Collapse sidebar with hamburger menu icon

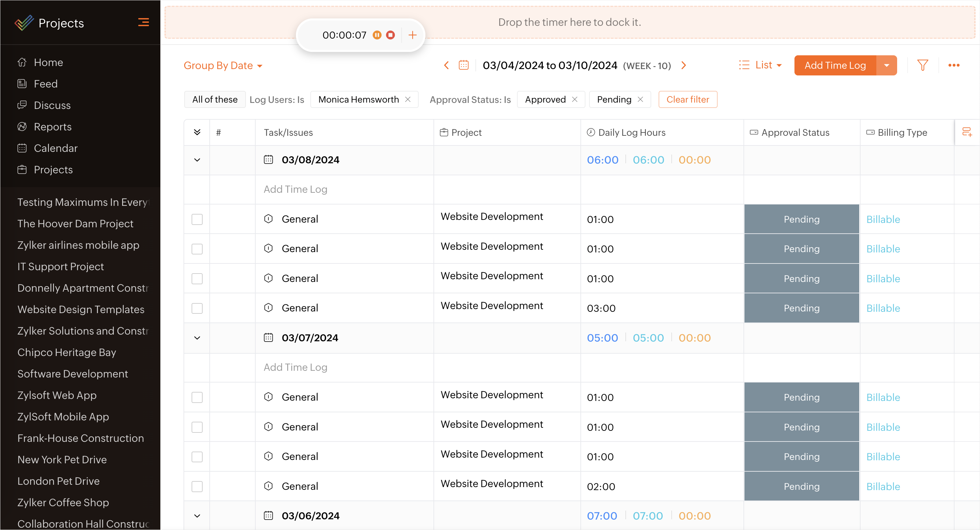[x=143, y=22]
